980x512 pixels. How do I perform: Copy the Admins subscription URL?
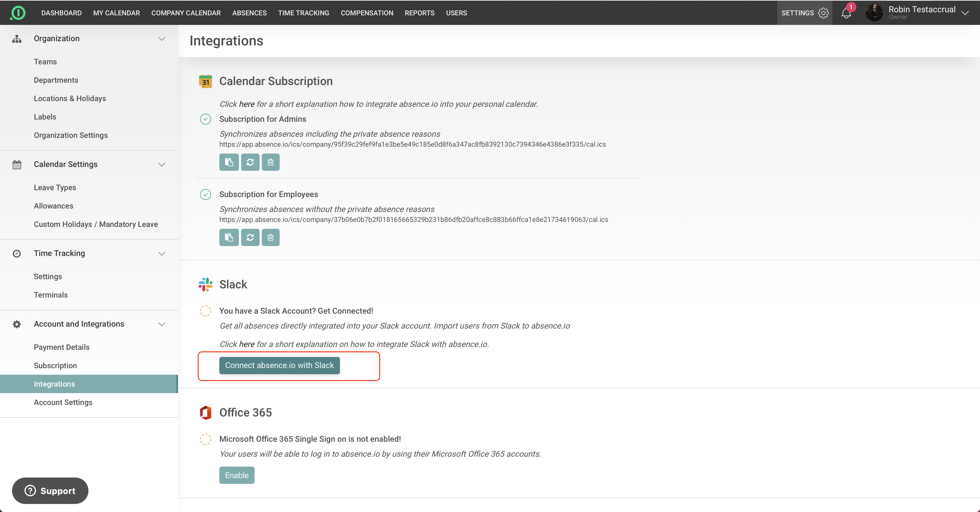229,162
